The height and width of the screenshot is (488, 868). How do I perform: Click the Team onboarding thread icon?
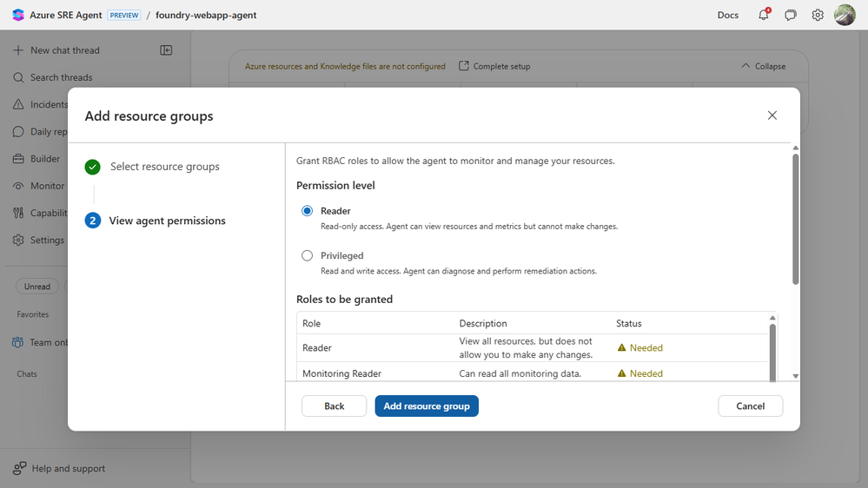[17, 342]
